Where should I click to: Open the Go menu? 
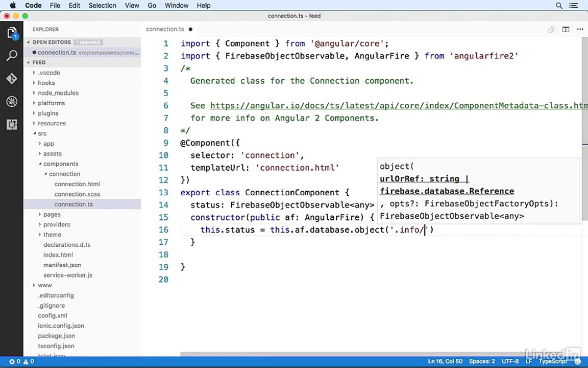click(152, 5)
